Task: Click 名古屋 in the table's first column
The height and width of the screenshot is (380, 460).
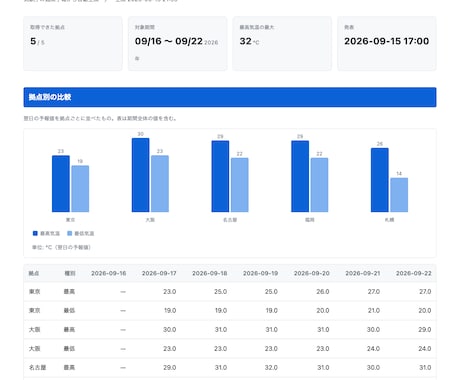Action: 37,368
